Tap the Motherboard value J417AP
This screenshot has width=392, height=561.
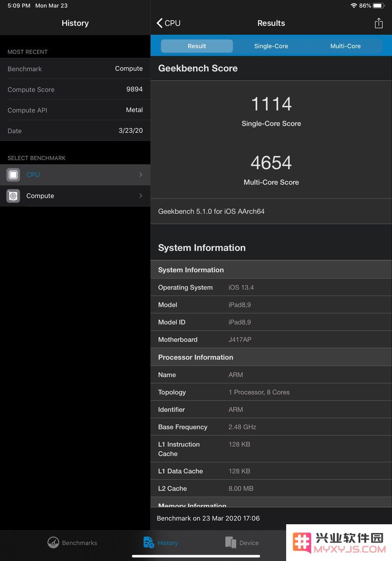point(240,340)
